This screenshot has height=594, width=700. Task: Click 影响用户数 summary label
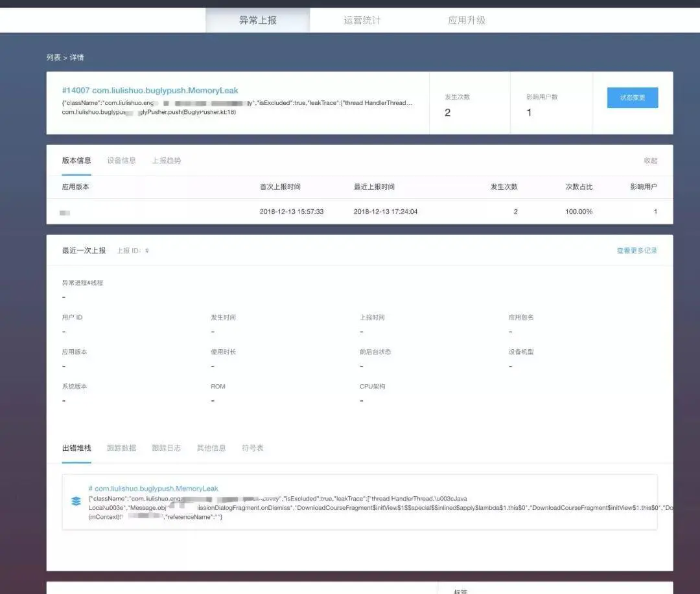pyautogui.click(x=542, y=97)
